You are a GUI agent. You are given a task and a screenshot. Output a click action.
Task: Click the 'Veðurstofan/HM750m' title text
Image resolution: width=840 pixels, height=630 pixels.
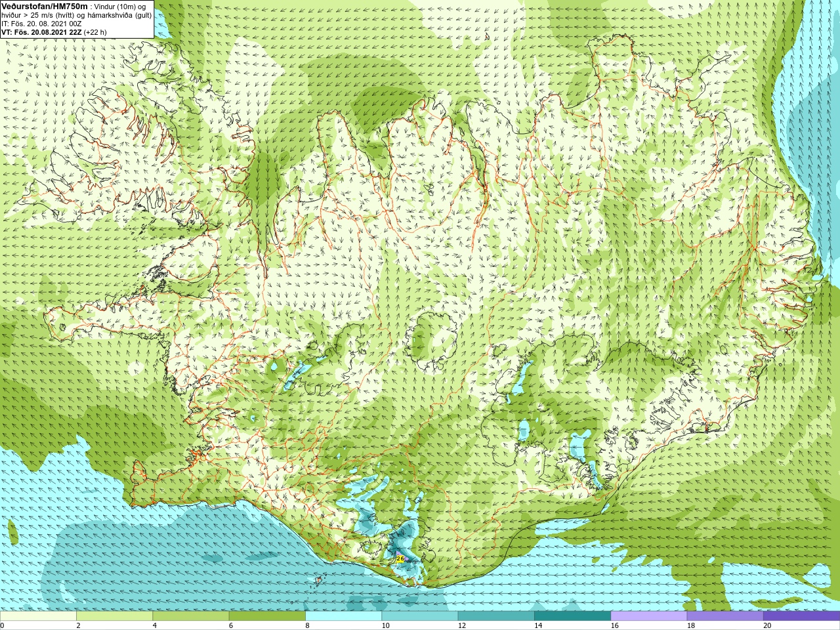point(44,6)
